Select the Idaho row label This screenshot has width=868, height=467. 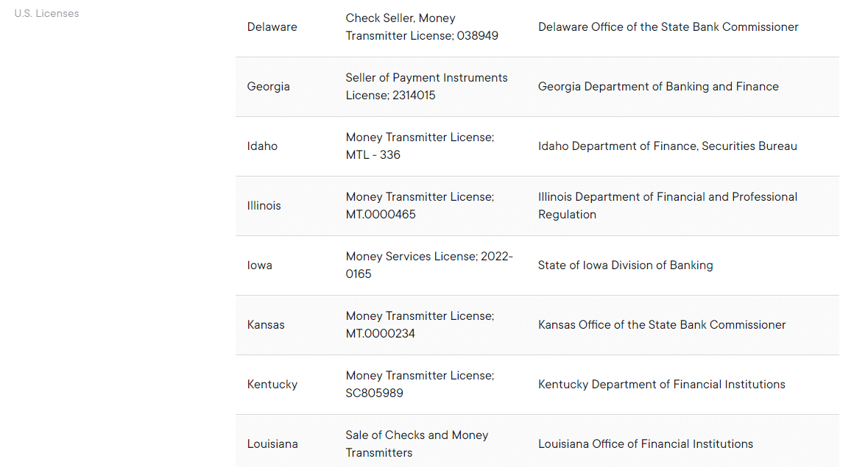pyautogui.click(x=262, y=146)
